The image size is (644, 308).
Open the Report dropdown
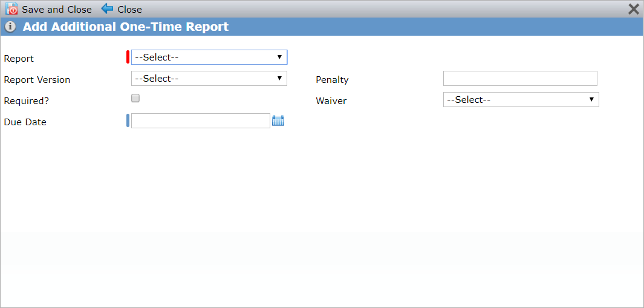[209, 57]
